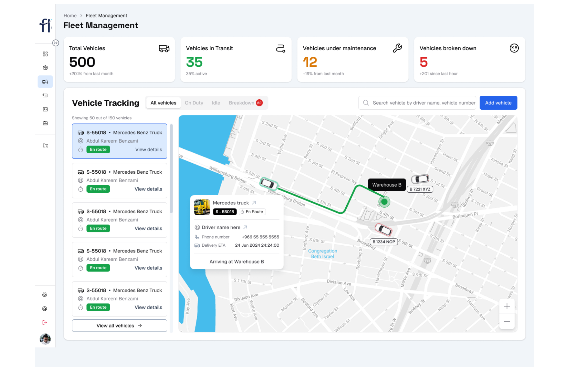
Task: Switch to the Breakdown tab
Action: pyautogui.click(x=245, y=103)
